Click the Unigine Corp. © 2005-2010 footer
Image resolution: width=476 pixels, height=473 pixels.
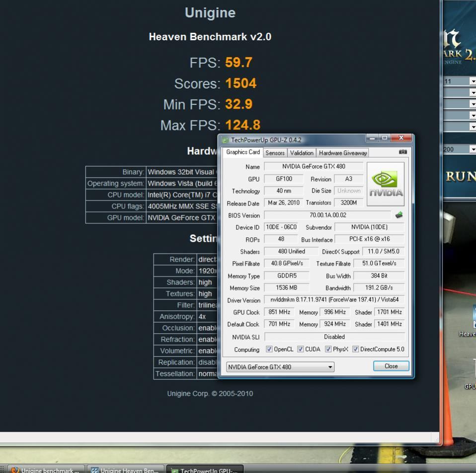(x=210, y=393)
